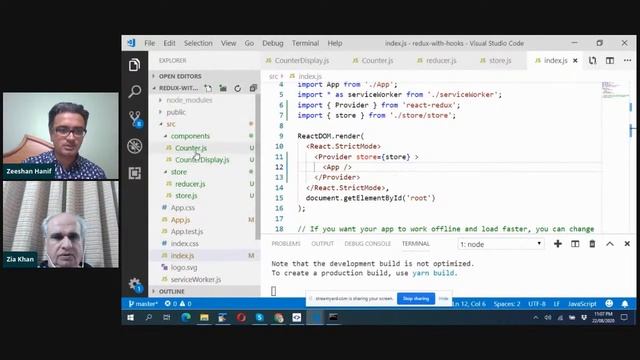
Task: Click the JavaScript language mode
Action: tap(582, 304)
